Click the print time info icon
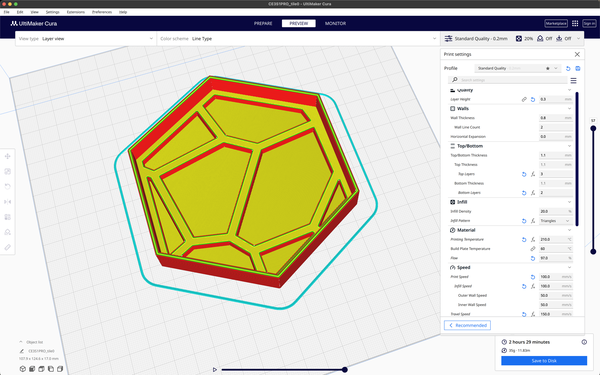 click(x=584, y=342)
